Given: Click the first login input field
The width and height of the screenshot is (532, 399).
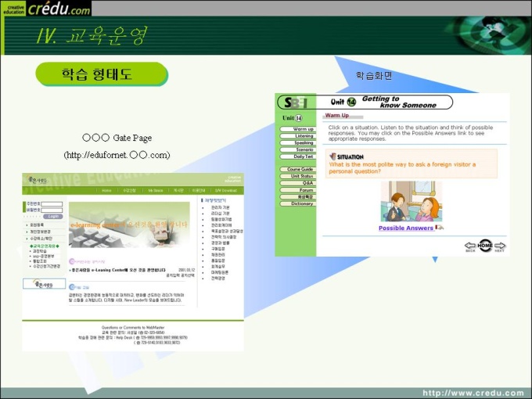Looking at the screenshot, I should click(52, 204).
